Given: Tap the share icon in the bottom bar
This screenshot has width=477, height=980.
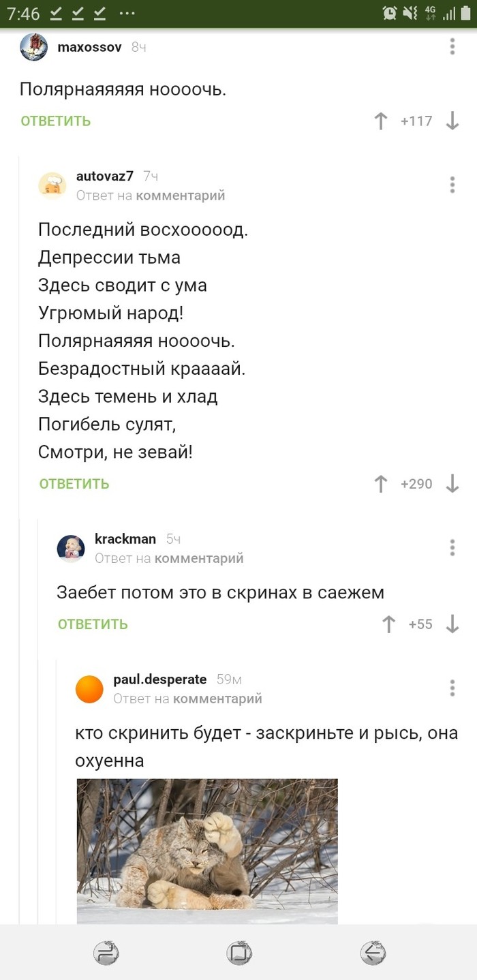Looking at the screenshot, I should [104, 953].
